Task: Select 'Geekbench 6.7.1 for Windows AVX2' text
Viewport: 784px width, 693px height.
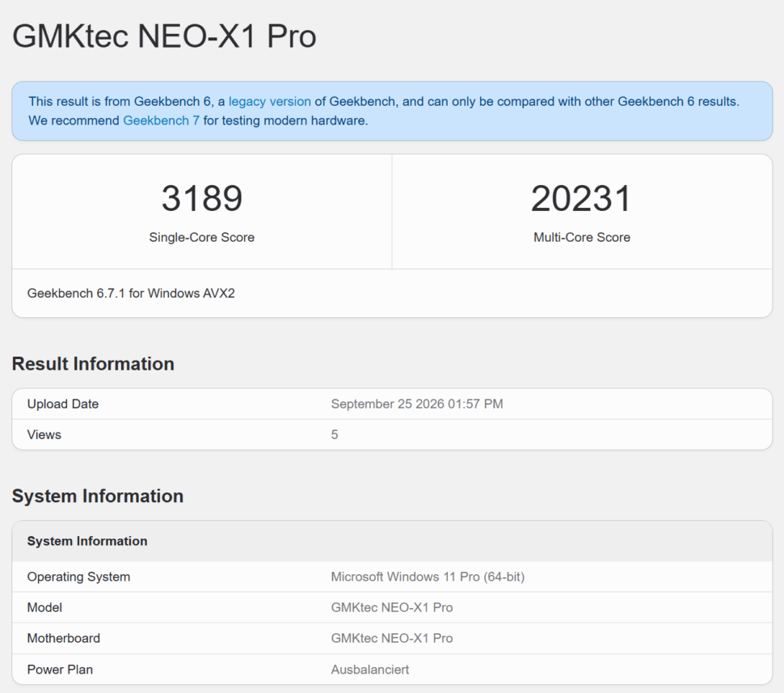Action: click(x=131, y=294)
